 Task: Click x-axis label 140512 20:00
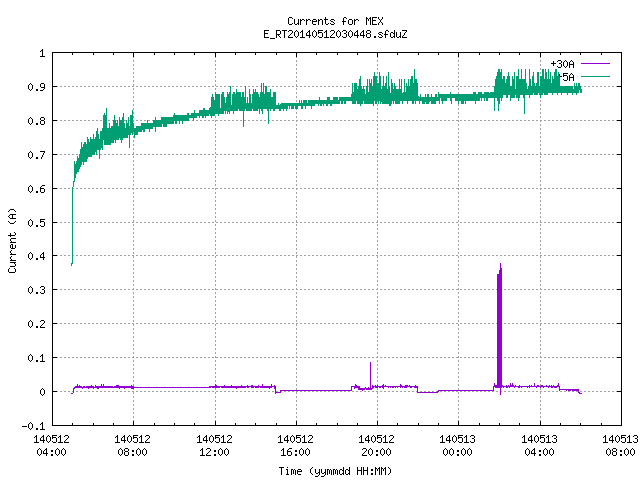pos(377,445)
